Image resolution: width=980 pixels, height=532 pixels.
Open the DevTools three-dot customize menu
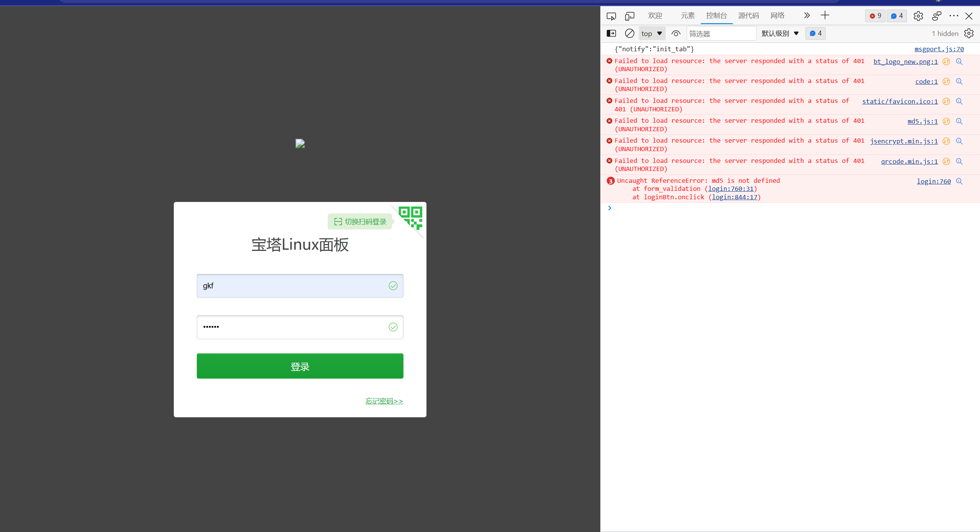pos(954,16)
